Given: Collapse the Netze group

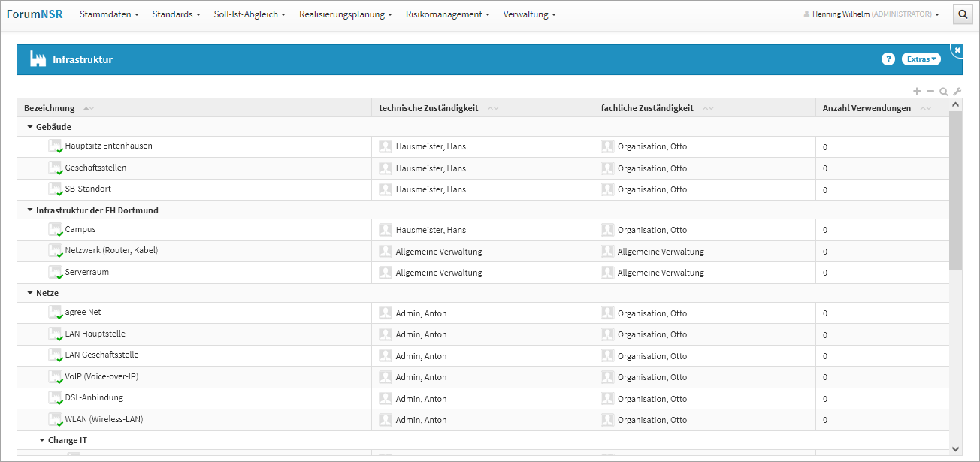Looking at the screenshot, I should 30,293.
